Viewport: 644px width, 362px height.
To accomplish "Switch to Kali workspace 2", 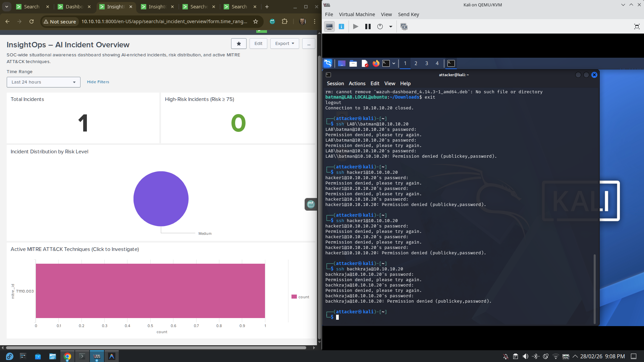I will click(416, 63).
